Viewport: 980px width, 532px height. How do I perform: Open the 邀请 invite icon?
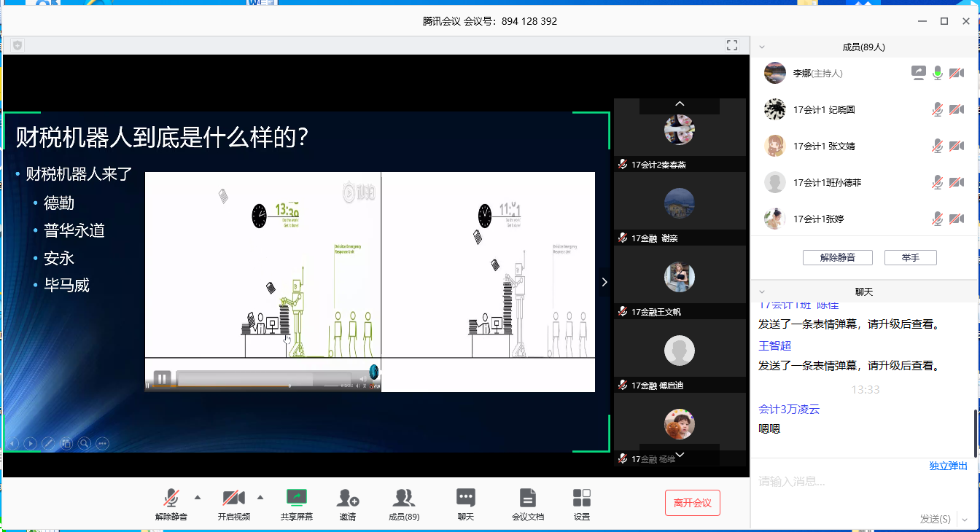click(x=348, y=498)
